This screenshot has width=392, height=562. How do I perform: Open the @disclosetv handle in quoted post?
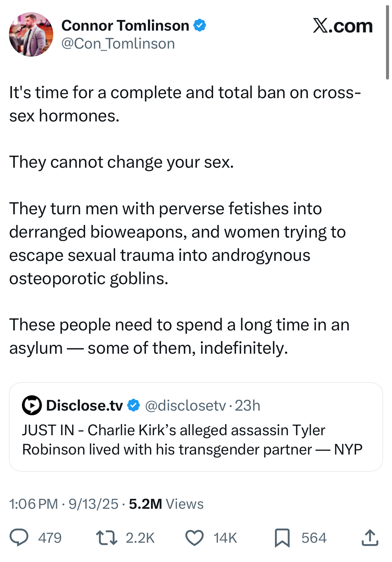pyautogui.click(x=186, y=405)
